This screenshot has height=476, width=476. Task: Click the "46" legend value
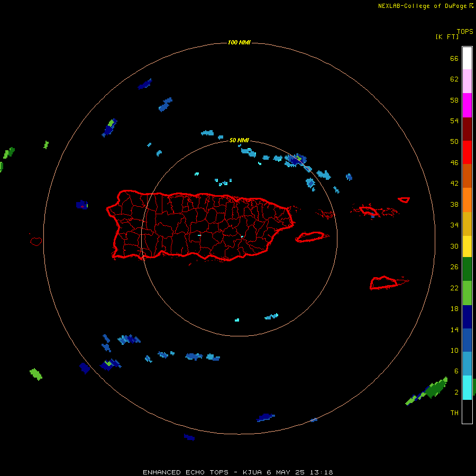pos(454,163)
